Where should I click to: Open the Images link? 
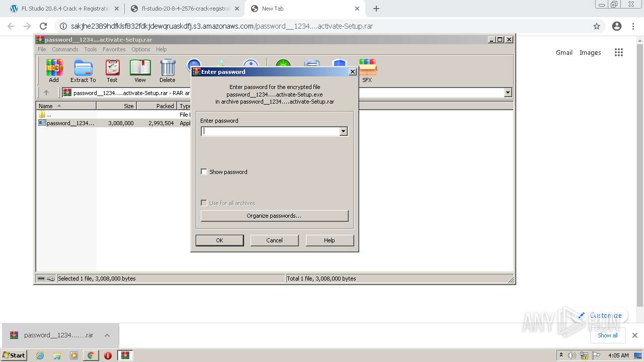[x=590, y=52]
